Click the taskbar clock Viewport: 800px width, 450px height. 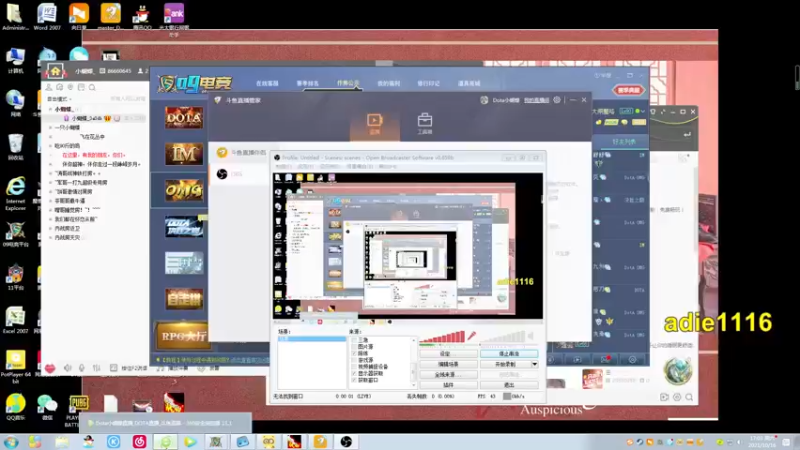click(761, 441)
